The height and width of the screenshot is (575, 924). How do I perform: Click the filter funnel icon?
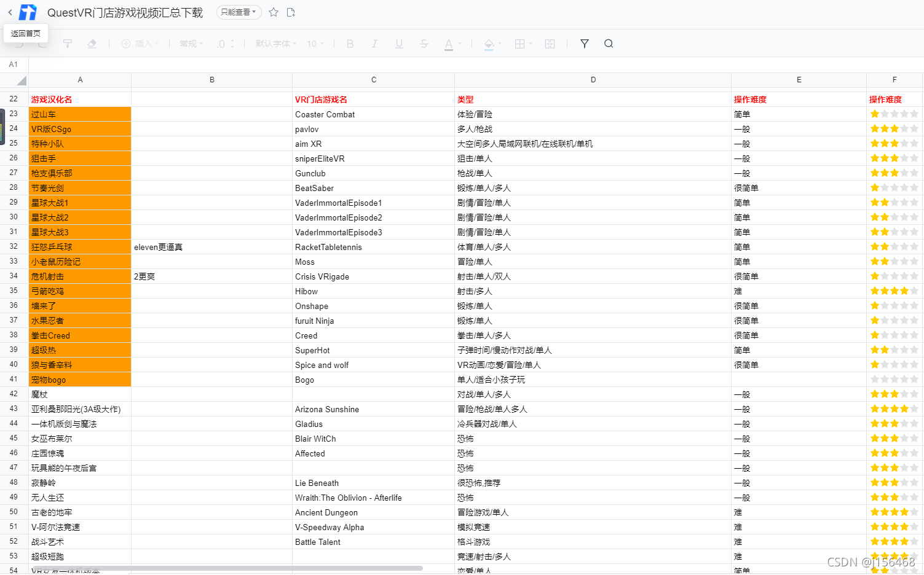coord(585,44)
